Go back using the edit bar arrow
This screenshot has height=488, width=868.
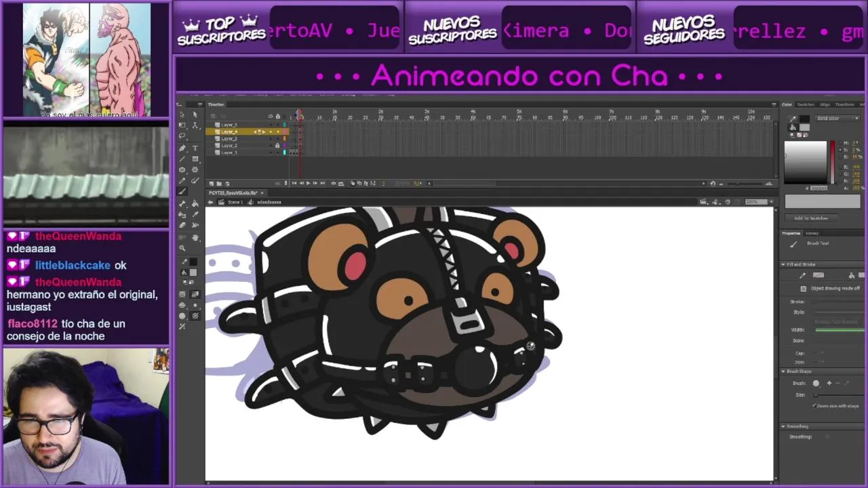coord(210,202)
